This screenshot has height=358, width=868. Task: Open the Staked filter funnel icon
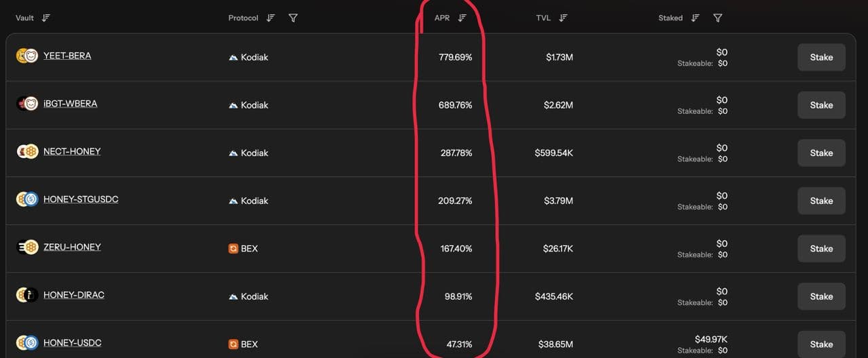coord(717,18)
